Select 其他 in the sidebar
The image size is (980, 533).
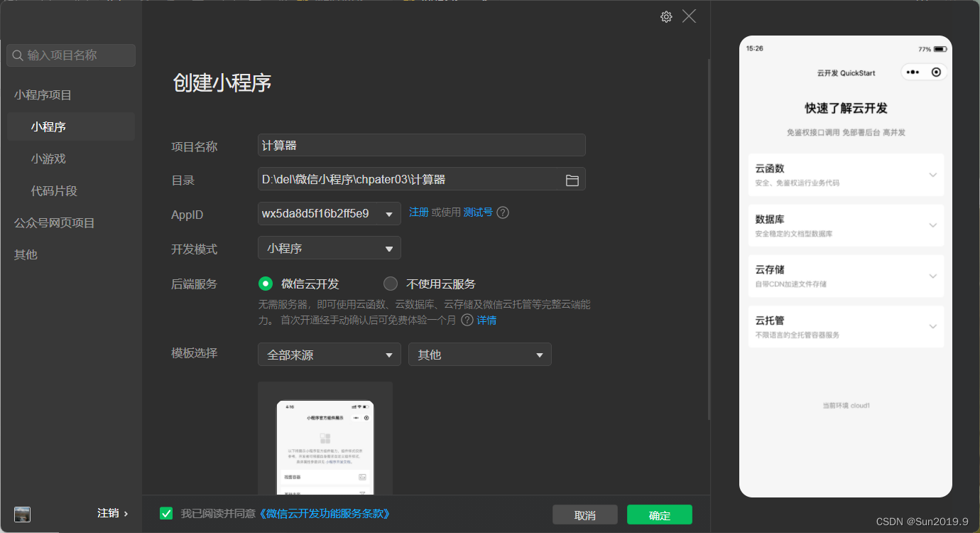[26, 254]
